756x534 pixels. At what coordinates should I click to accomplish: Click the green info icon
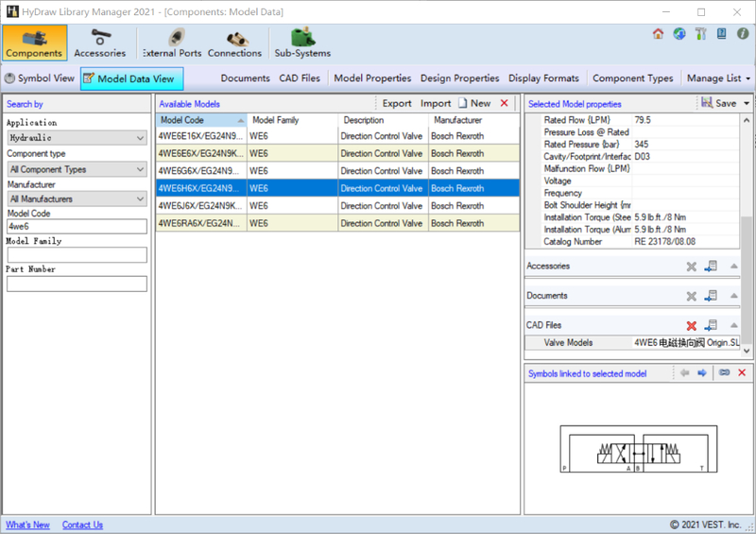743,34
